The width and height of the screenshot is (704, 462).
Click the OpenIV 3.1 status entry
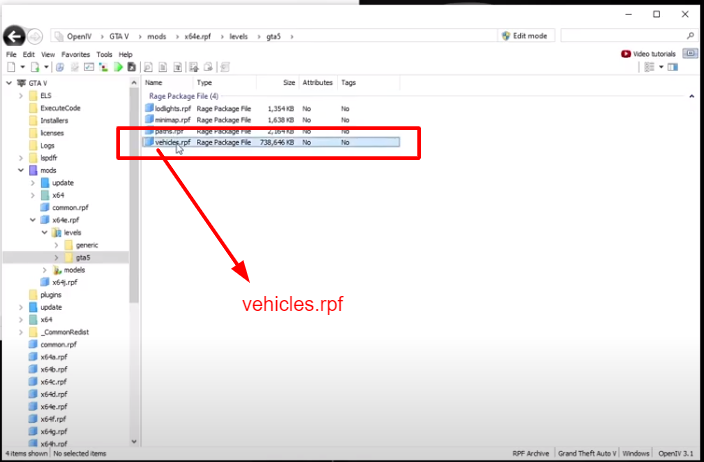676,453
